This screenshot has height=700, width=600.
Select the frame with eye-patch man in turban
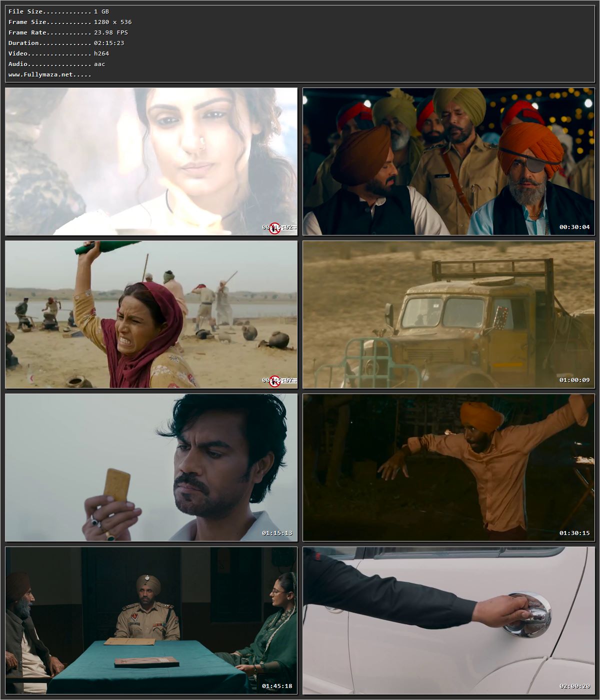click(x=448, y=161)
